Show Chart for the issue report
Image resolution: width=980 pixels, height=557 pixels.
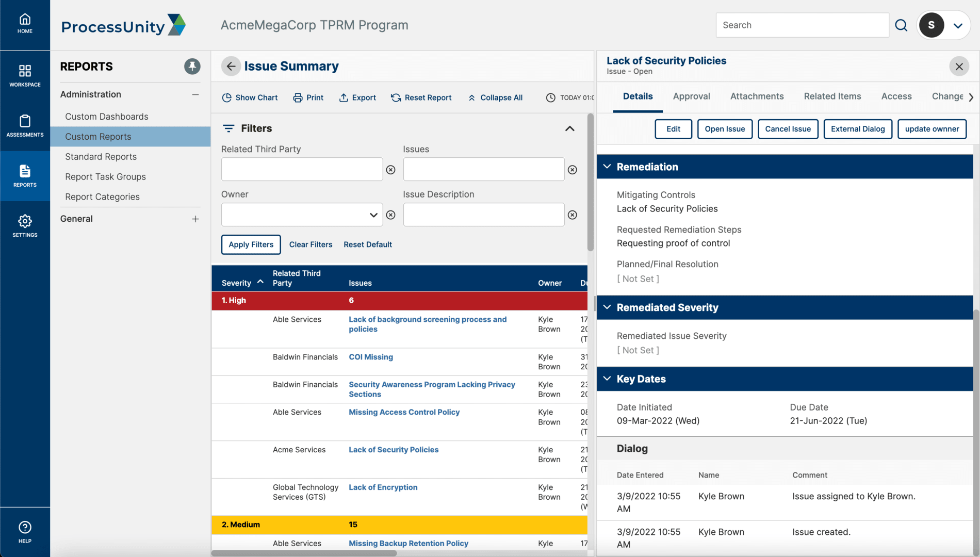(250, 98)
